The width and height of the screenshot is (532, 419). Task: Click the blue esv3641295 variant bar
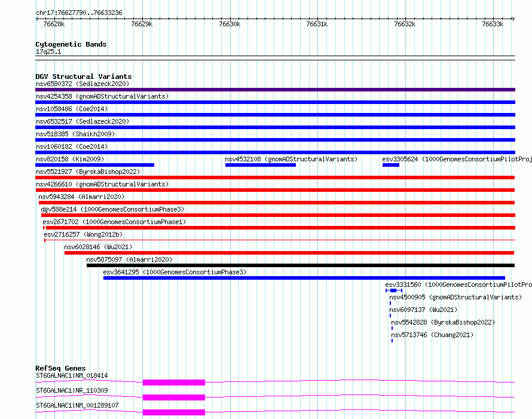coord(304,278)
